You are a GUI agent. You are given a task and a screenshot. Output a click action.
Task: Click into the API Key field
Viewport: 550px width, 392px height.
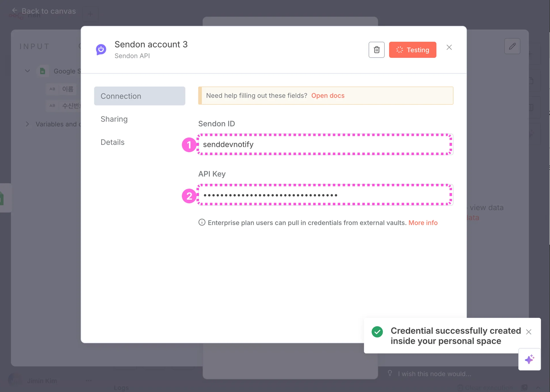(x=325, y=195)
